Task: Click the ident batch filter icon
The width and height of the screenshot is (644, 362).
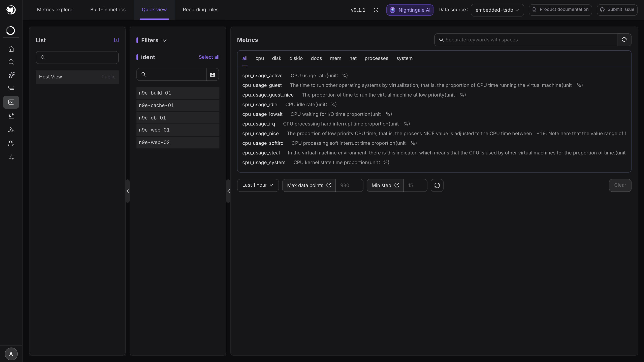Action: [x=213, y=74]
